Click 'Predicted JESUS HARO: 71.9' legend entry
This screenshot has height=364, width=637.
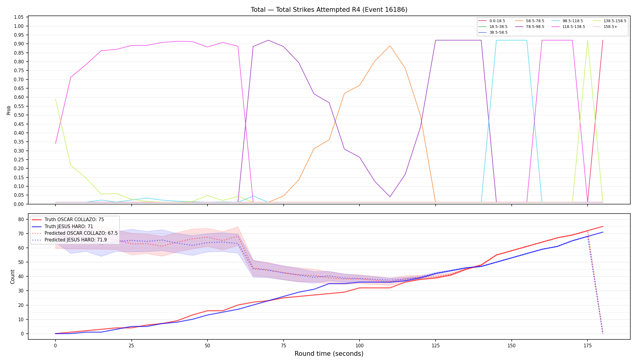tap(69, 240)
